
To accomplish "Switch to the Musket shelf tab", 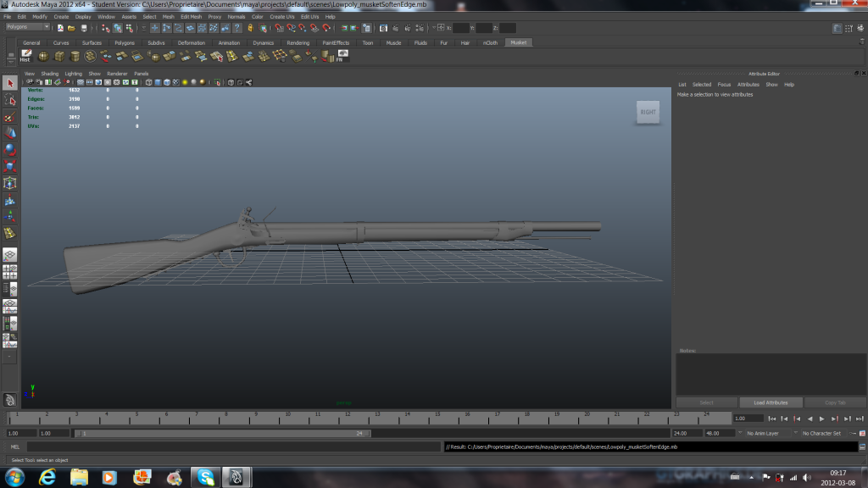I will pyautogui.click(x=519, y=42).
